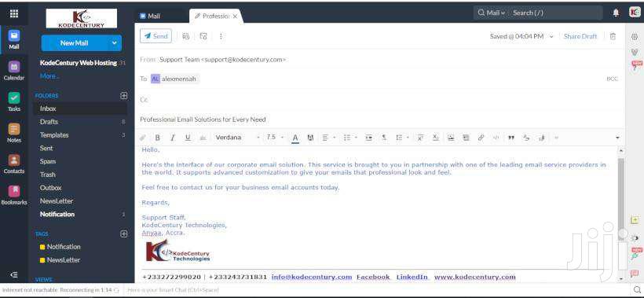Click More under KodeCentury Web Hosting

(49, 76)
